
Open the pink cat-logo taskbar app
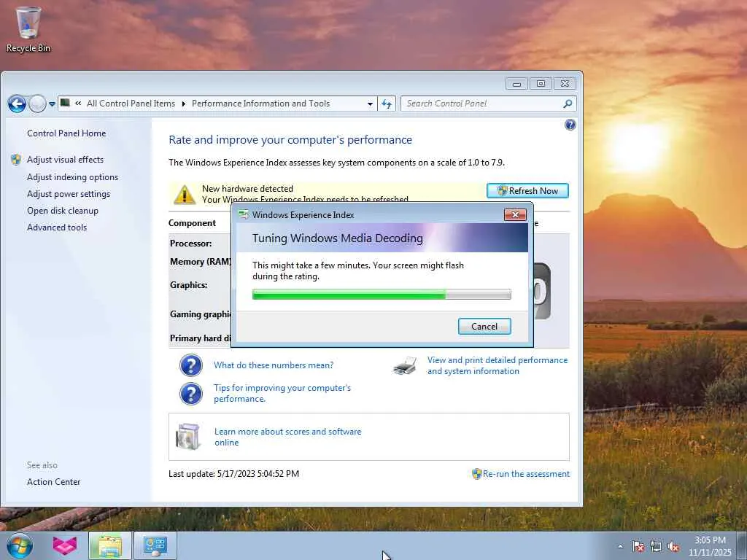(x=65, y=545)
